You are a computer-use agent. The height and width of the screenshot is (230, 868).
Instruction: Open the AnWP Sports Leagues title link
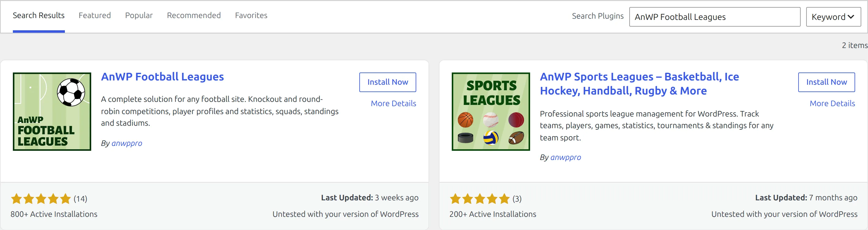[639, 83]
